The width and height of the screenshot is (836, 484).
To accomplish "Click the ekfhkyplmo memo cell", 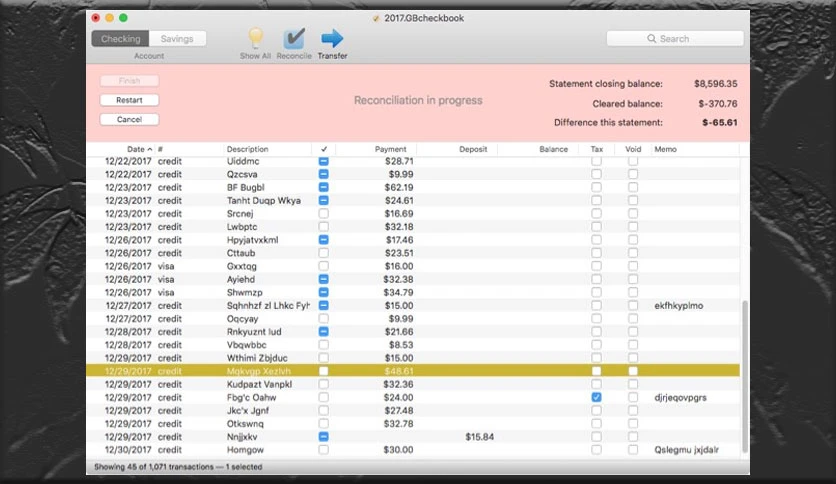I will click(679, 305).
